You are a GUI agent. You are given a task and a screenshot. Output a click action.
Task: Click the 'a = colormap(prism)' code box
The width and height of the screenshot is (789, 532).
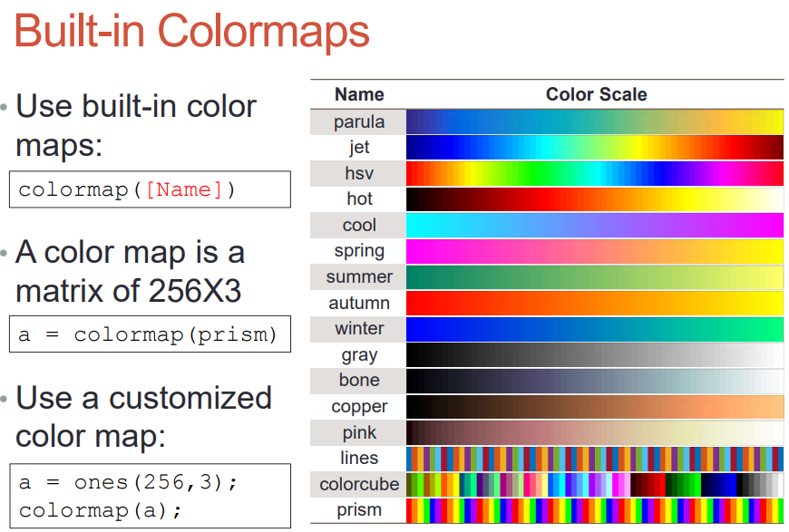click(x=150, y=334)
